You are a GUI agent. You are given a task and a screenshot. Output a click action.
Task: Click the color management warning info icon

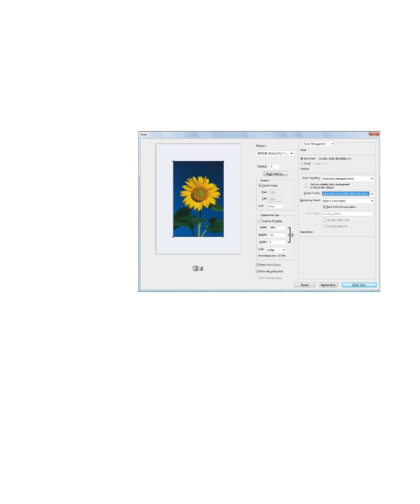click(306, 186)
